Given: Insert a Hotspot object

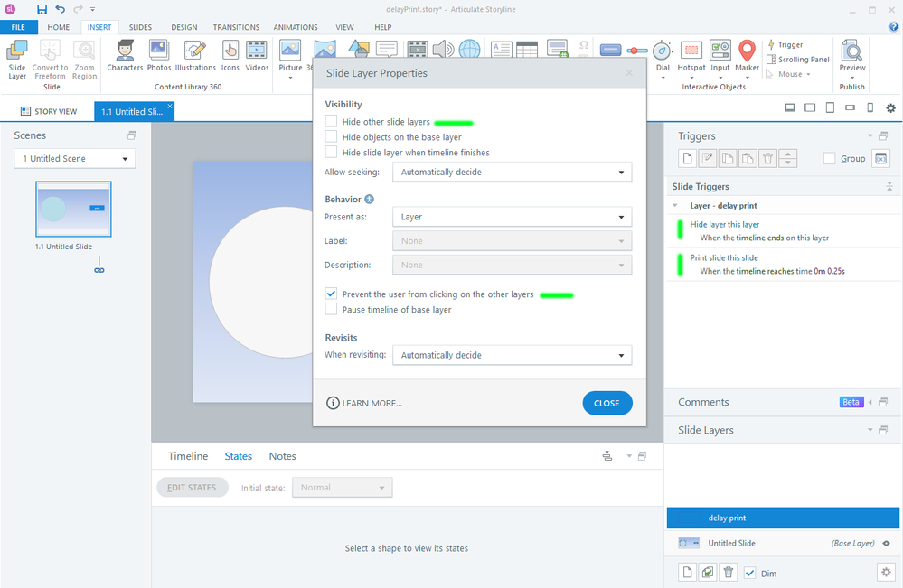Looking at the screenshot, I should click(691, 56).
